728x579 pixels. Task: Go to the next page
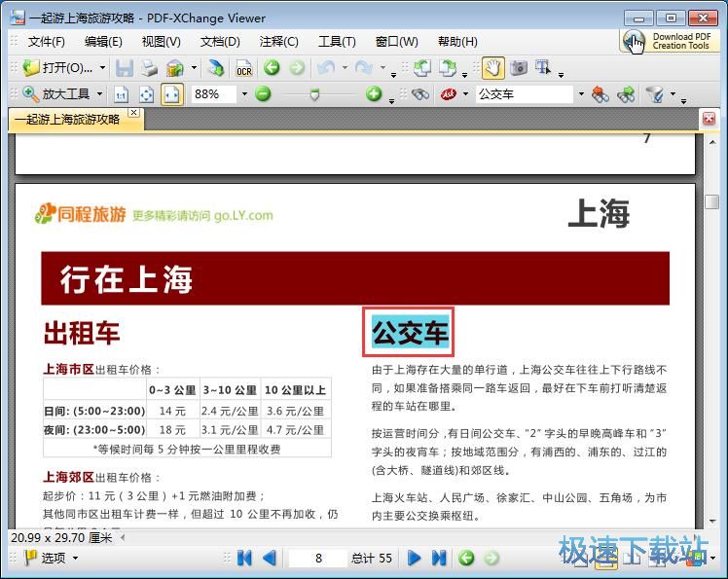tap(414, 558)
